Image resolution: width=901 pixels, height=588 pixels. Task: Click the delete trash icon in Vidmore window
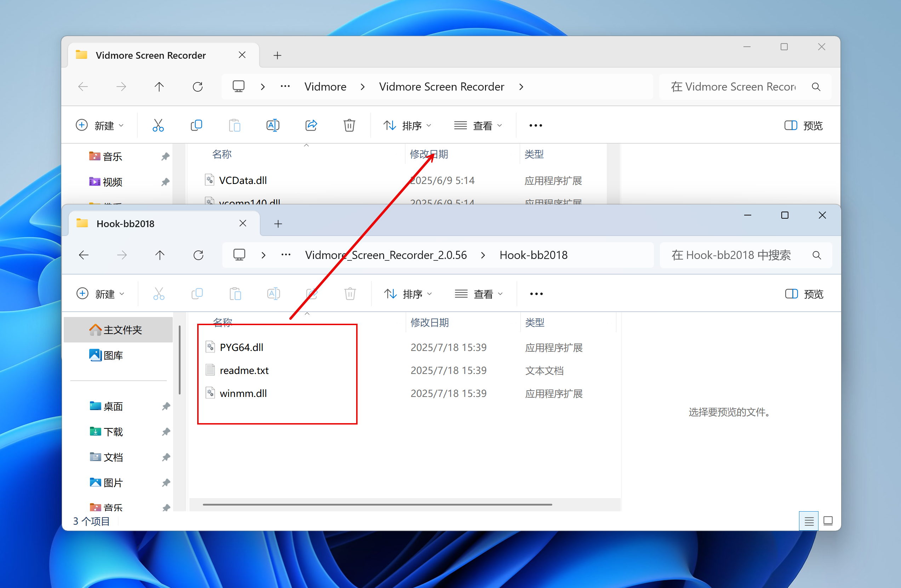coord(349,125)
